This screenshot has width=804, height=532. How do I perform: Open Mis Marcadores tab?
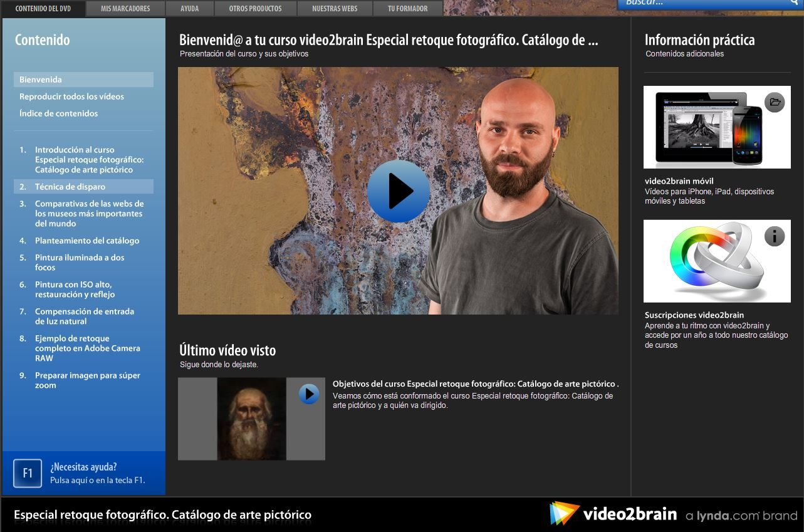125,9
